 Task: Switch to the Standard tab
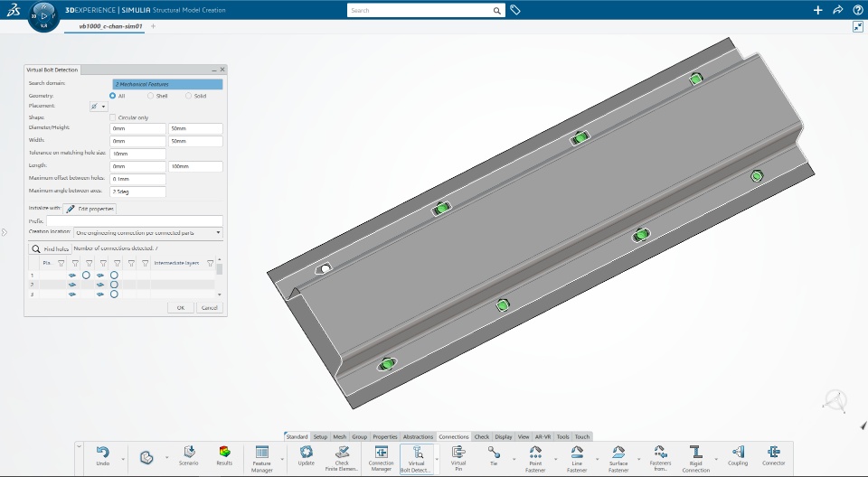pyautogui.click(x=297, y=436)
